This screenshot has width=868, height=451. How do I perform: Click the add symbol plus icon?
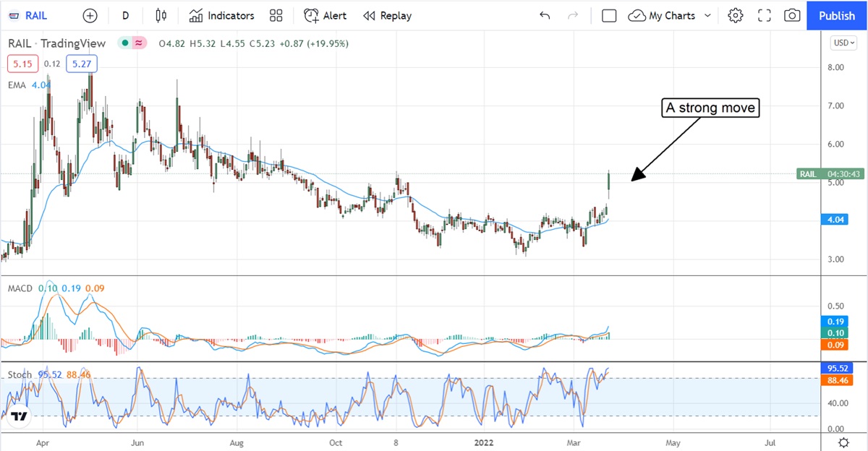point(90,15)
